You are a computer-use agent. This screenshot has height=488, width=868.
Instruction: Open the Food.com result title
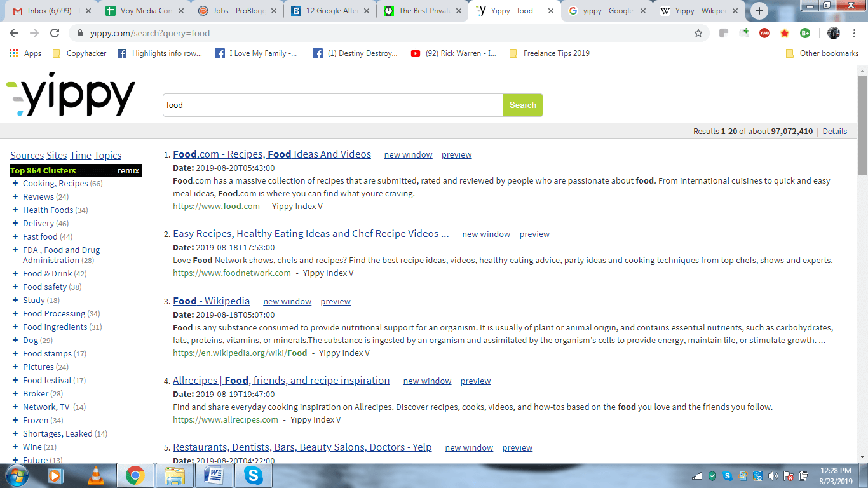pyautogui.click(x=272, y=154)
